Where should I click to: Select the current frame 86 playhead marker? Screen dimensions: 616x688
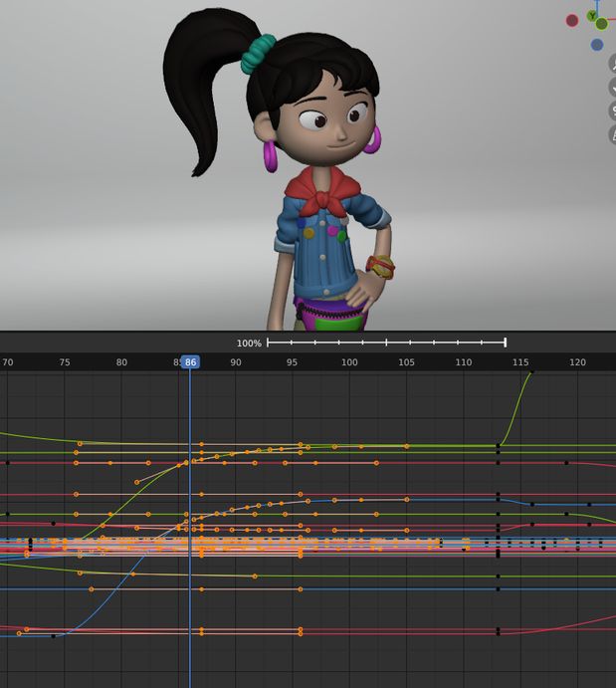[x=190, y=362]
